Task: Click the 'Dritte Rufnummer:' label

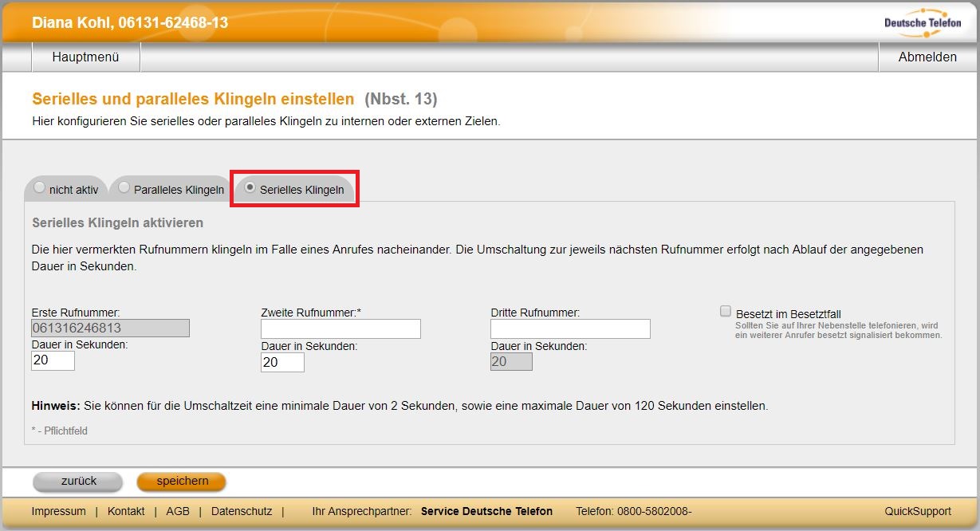Action: (535, 313)
